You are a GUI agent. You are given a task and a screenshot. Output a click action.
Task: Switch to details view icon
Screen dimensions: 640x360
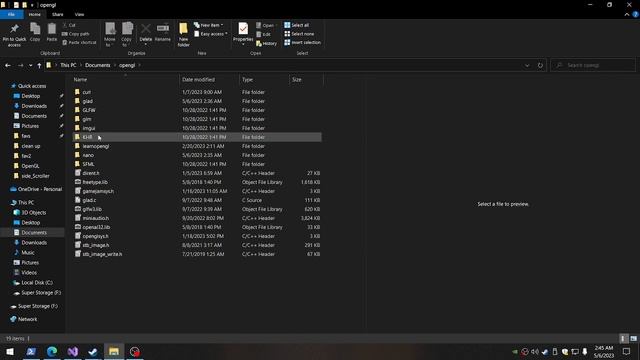[623, 338]
